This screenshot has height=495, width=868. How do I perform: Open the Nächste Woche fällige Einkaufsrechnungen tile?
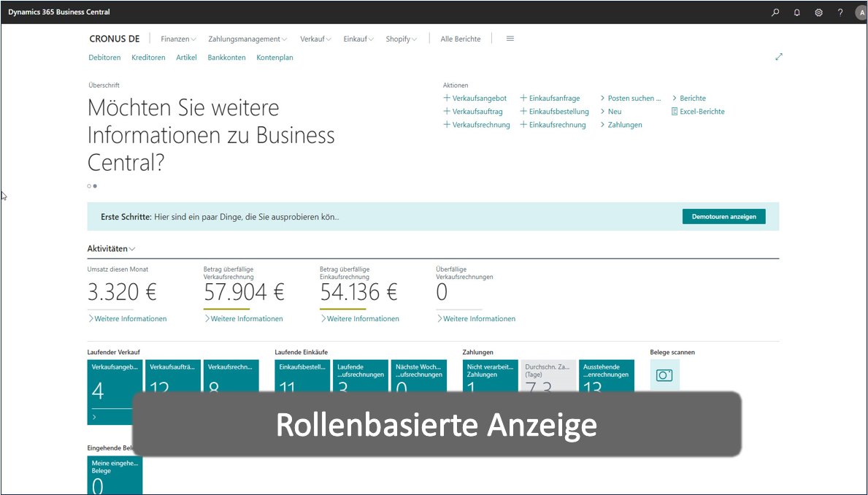point(418,375)
